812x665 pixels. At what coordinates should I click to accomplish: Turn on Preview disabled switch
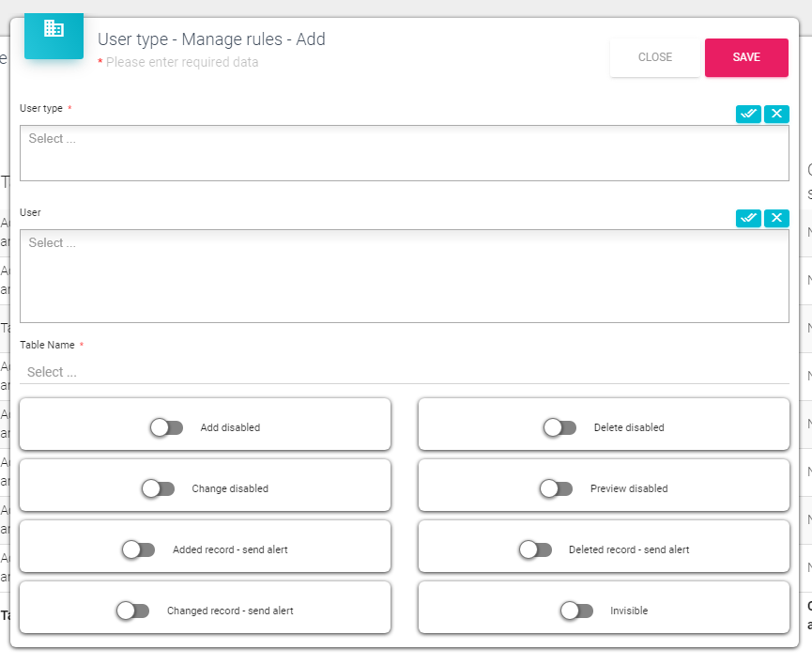pos(556,488)
